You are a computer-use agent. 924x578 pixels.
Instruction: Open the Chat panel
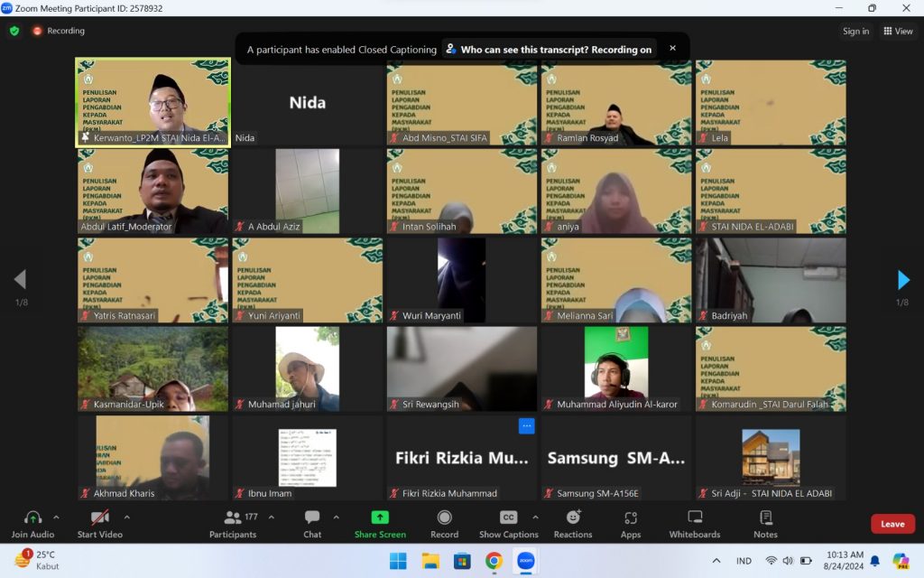(x=312, y=523)
